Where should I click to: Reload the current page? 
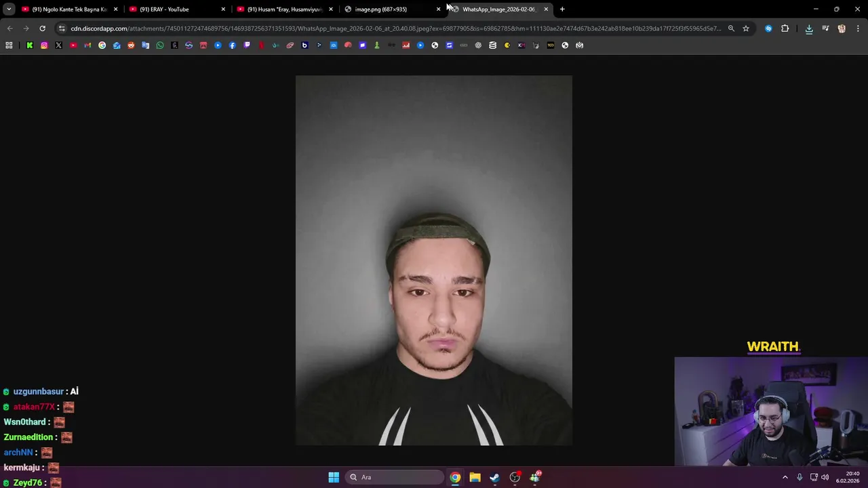pos(42,28)
